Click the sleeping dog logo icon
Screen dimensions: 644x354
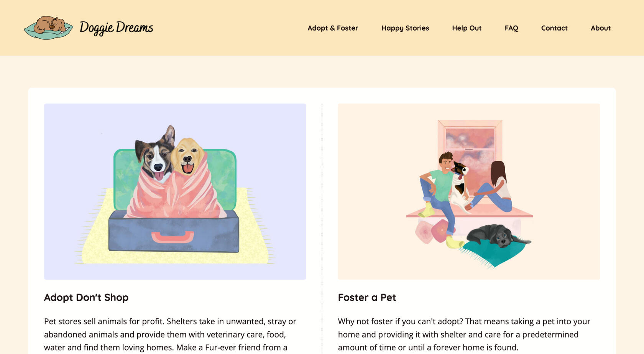pos(49,28)
